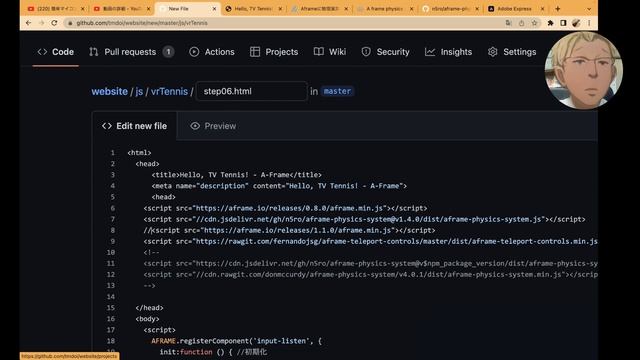Click the commented aframe 1.1.0 script line
The width and height of the screenshot is (640, 360).
point(289,230)
